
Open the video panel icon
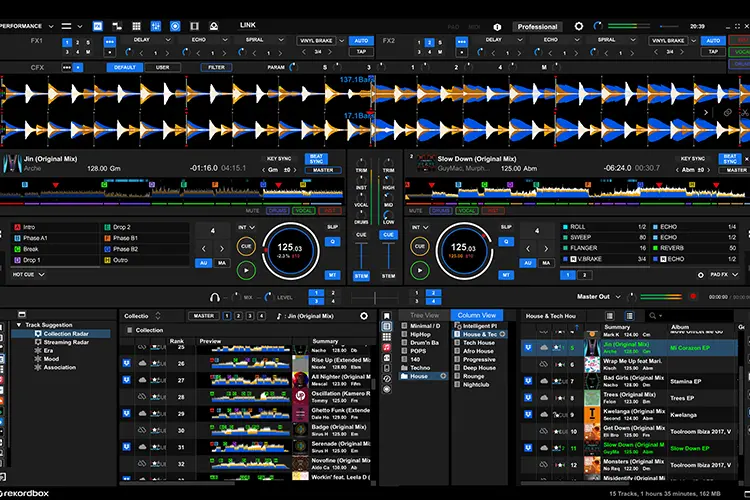[194, 26]
